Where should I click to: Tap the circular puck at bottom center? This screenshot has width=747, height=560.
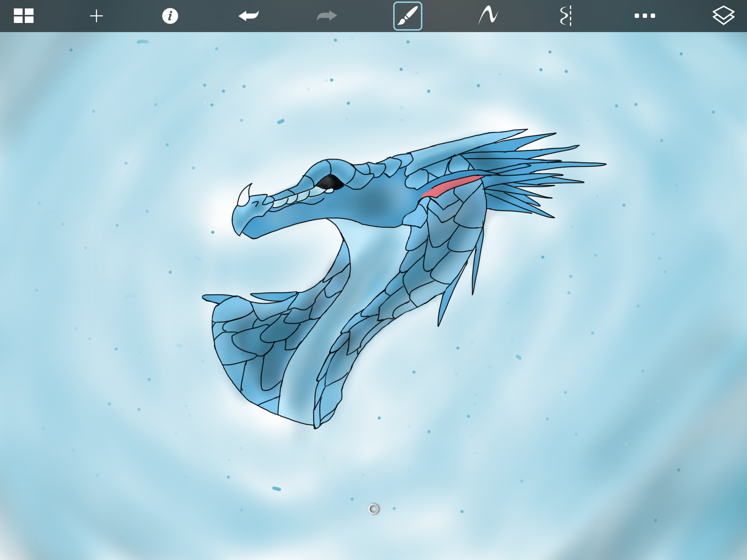pyautogui.click(x=373, y=509)
